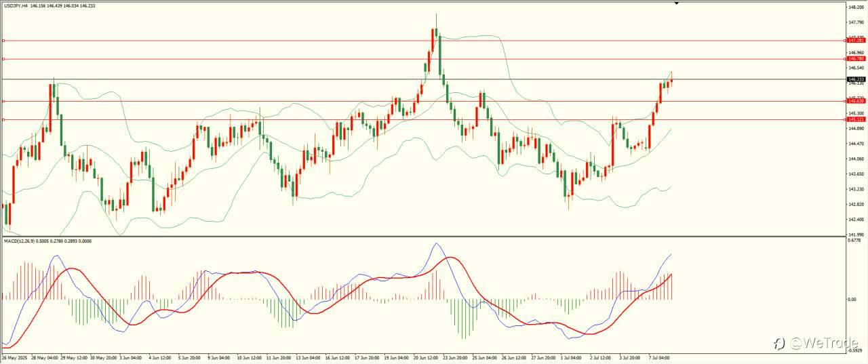Click the 13 Jun 04:00 time label
This screenshot has width=868, height=364.
tap(308, 357)
